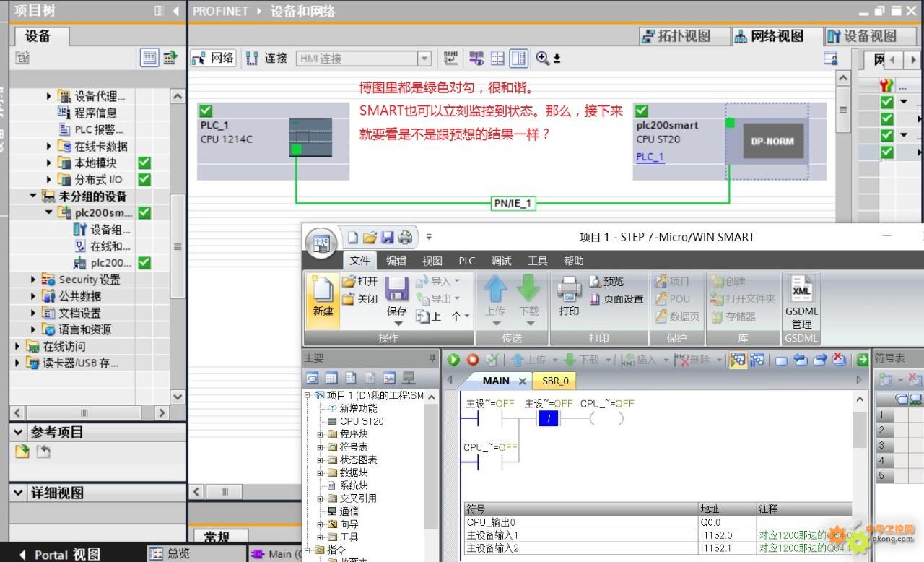This screenshot has width=924, height=562.
Task: Collapse the 未分组的设备 node
Action: coord(33,196)
